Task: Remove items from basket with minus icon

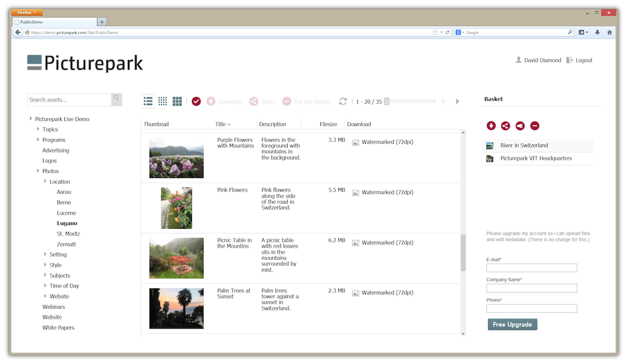Action: click(x=535, y=126)
